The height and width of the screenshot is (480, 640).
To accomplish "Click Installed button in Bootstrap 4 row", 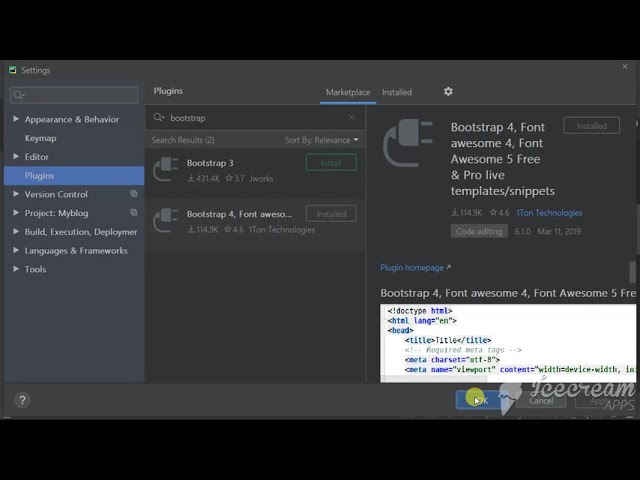I will coord(331,214).
